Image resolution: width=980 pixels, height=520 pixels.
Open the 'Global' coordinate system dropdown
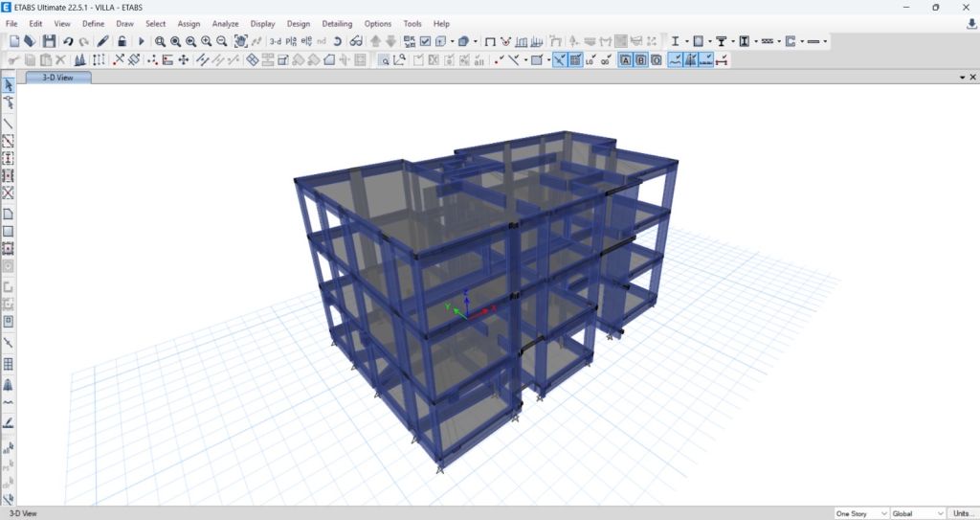pos(917,513)
